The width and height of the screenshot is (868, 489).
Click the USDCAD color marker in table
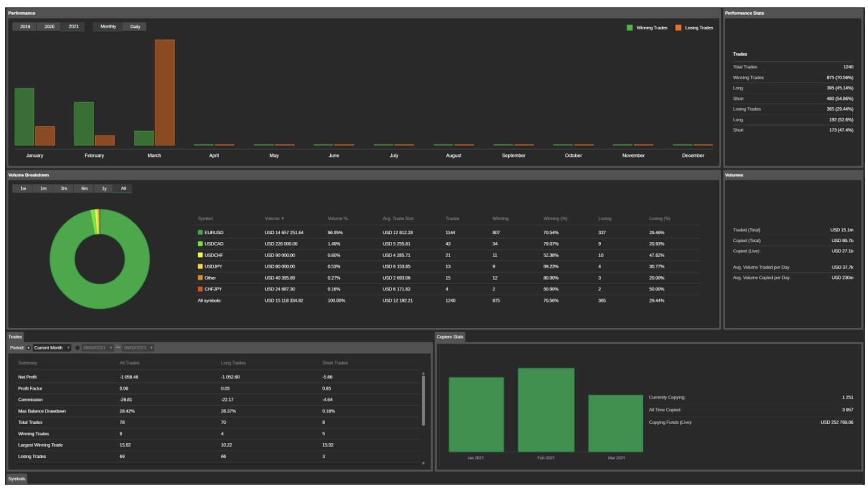coord(200,244)
